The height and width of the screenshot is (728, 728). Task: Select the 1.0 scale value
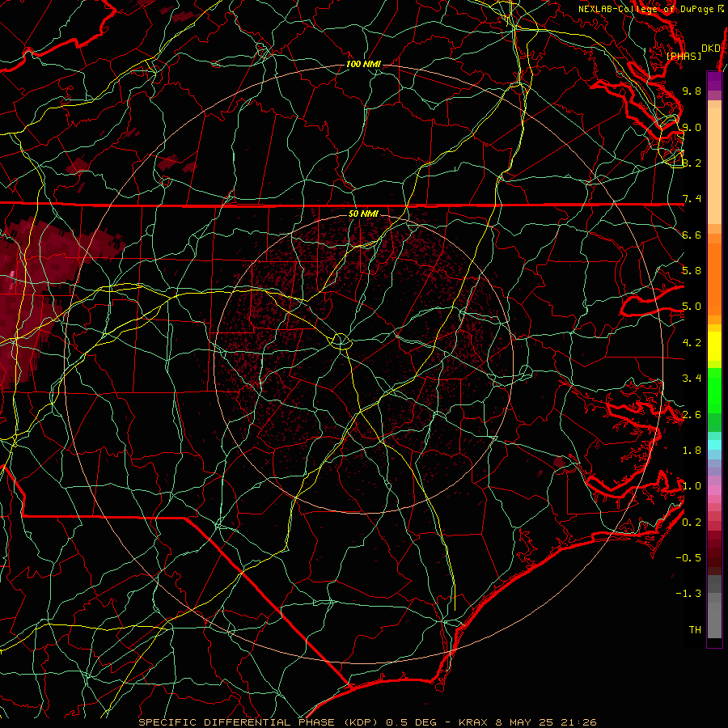pos(692,486)
